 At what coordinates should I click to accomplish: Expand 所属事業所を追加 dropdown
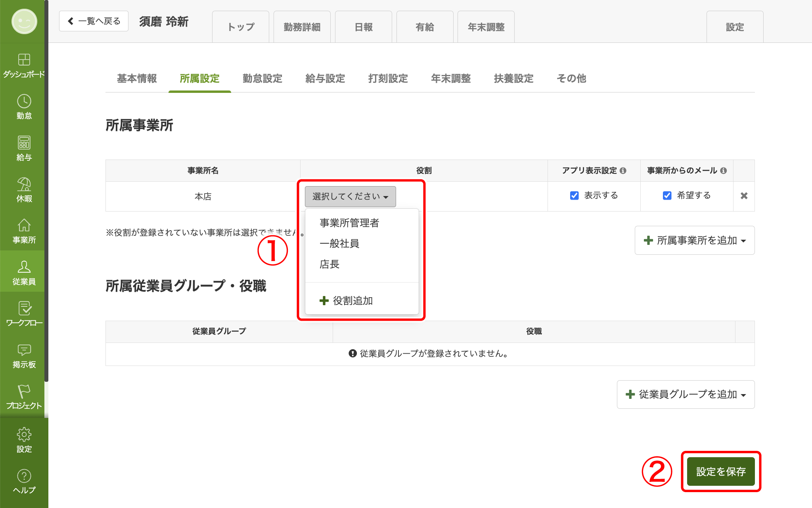pyautogui.click(x=695, y=241)
